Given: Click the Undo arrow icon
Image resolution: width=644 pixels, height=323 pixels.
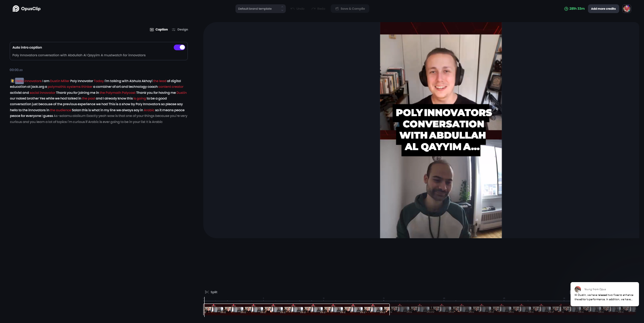Looking at the screenshot, I should pos(292,9).
